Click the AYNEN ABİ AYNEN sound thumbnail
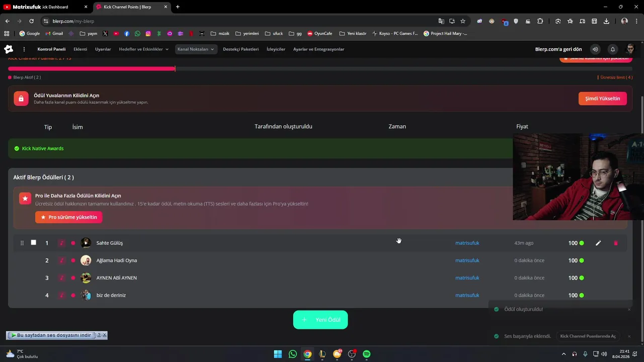Viewport: 644px width, 362px height. 86,278
